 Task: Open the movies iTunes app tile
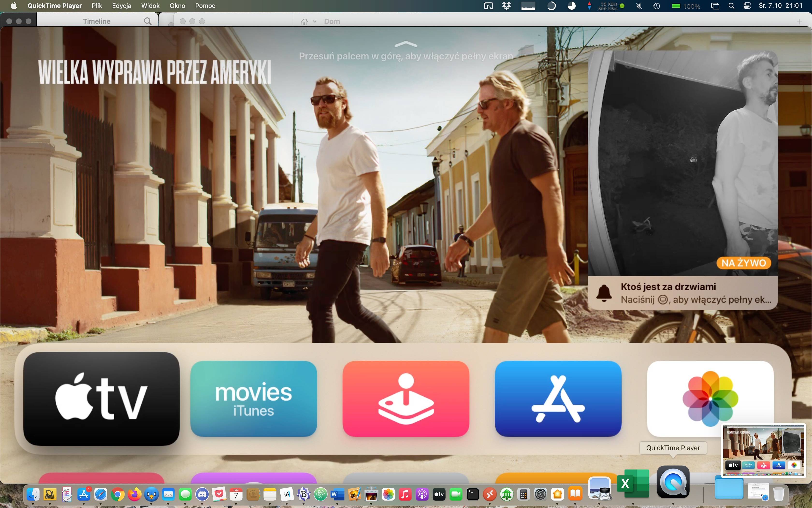(x=254, y=399)
